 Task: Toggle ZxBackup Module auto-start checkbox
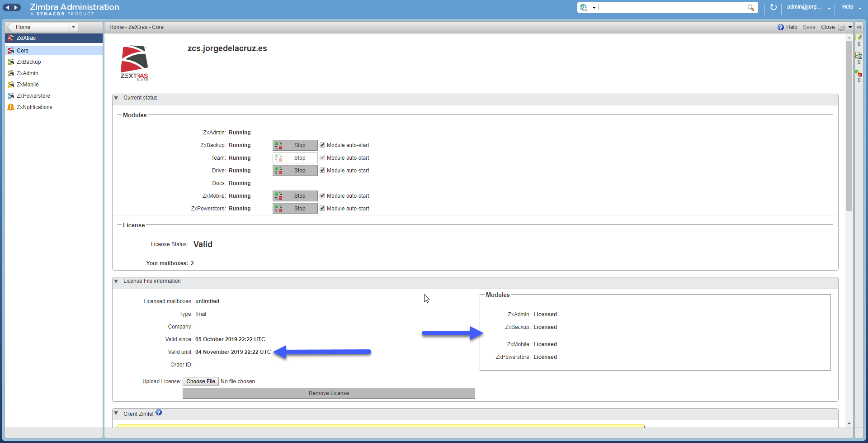coord(322,145)
